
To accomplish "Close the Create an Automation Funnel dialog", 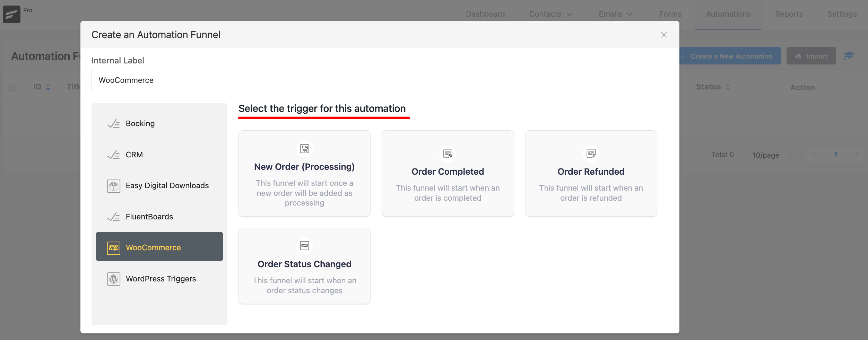I will coord(664,35).
